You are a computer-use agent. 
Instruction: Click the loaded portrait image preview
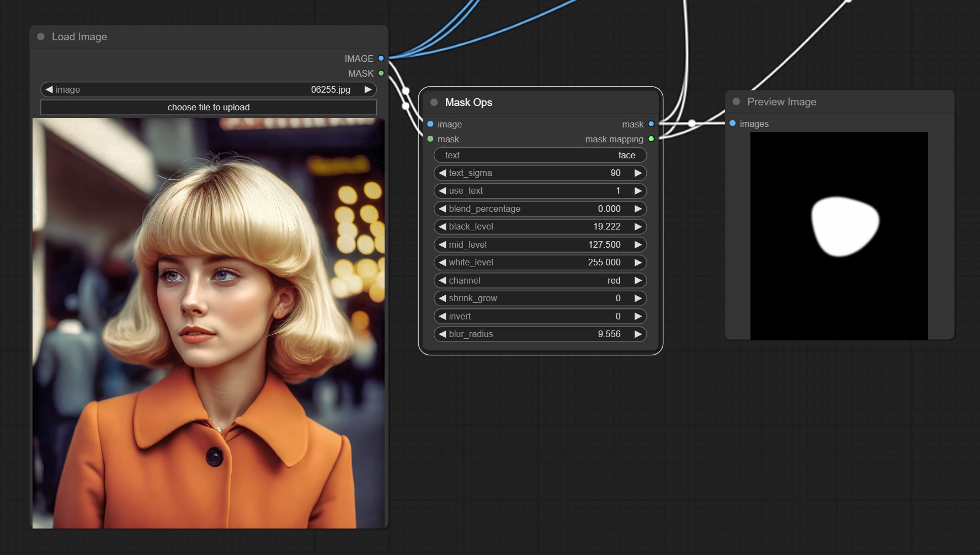(x=209, y=323)
